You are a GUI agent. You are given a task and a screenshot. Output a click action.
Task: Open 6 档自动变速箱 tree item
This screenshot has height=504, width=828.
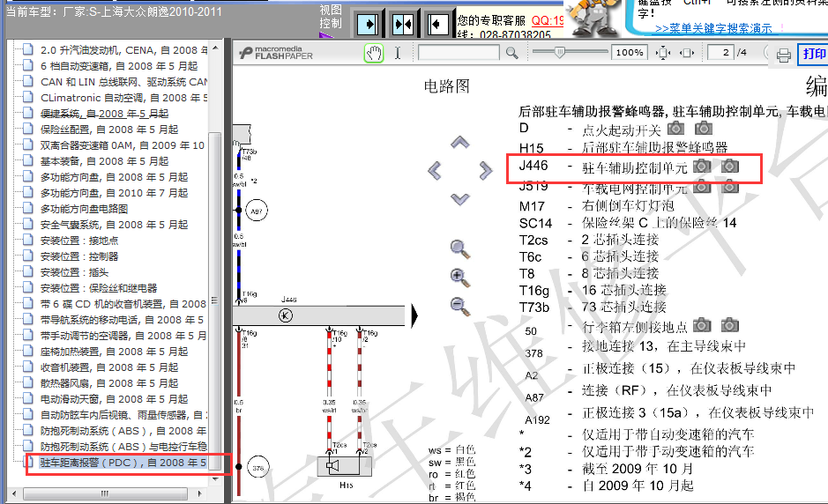click(119, 66)
